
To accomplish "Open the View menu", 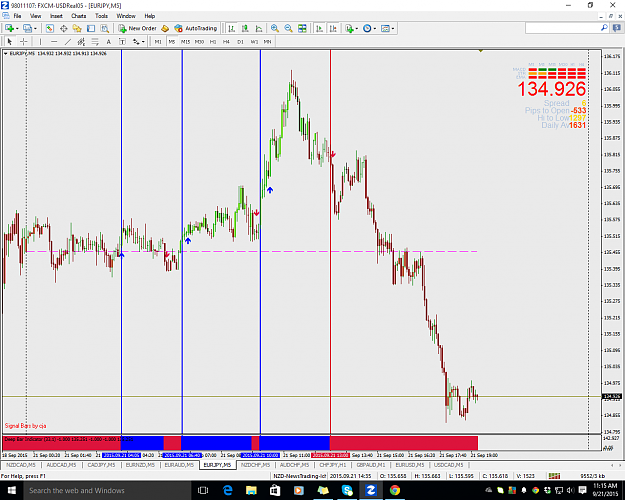I will [x=35, y=16].
